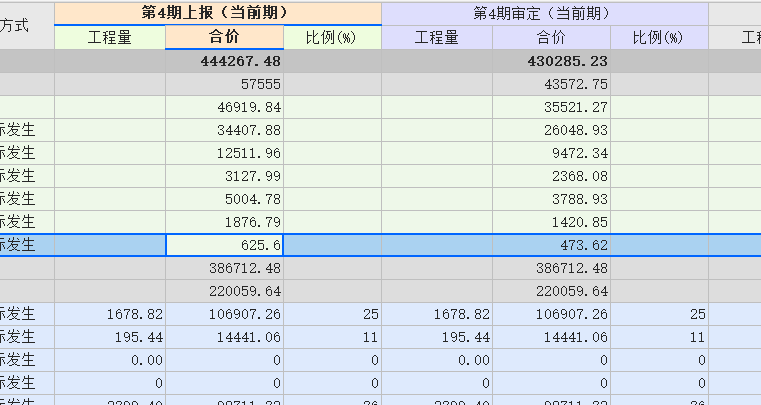Image resolution: width=761 pixels, height=405 pixels.
Task: Select 386712.48 in the 上报 合价 column
Action: 224,268
